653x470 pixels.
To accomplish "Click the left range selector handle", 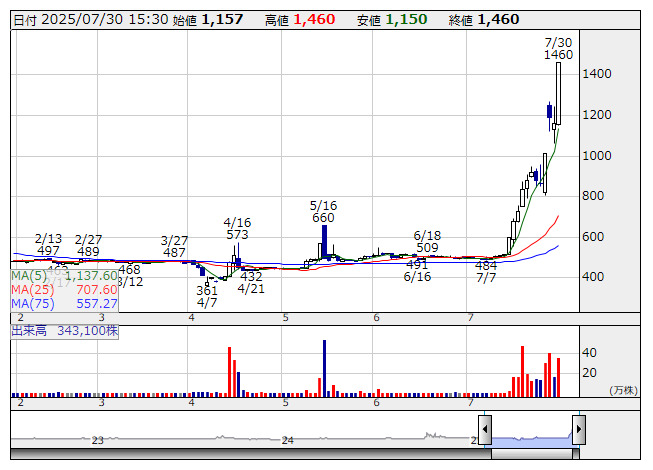I will (485, 431).
